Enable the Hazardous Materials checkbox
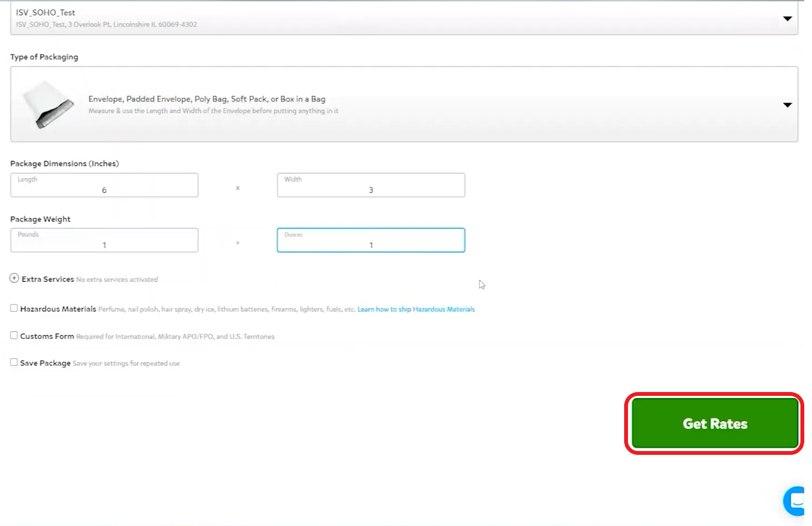812x526 pixels. [14, 308]
